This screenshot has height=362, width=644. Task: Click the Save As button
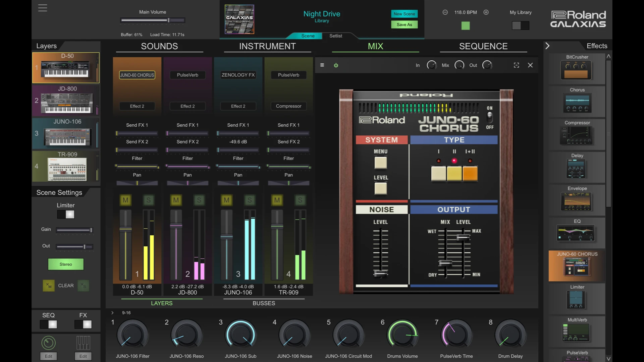(404, 24)
